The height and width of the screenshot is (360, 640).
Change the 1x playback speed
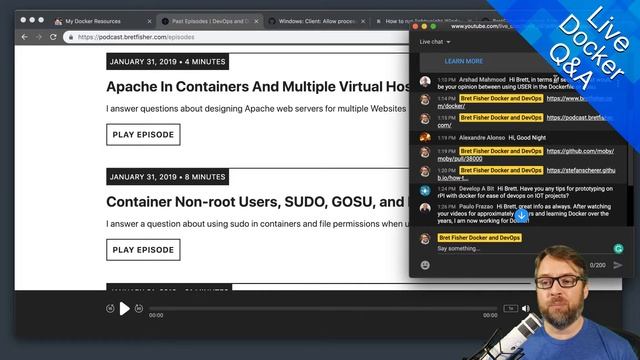pyautogui.click(x=510, y=309)
